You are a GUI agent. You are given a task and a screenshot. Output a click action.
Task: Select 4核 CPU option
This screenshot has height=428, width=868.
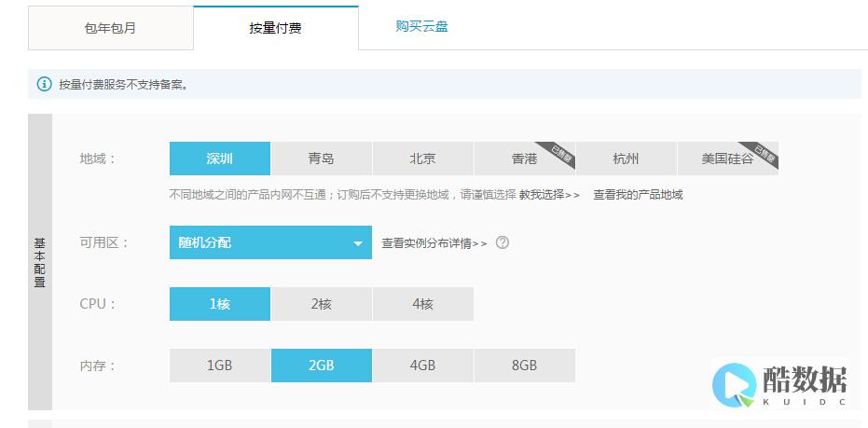point(423,304)
